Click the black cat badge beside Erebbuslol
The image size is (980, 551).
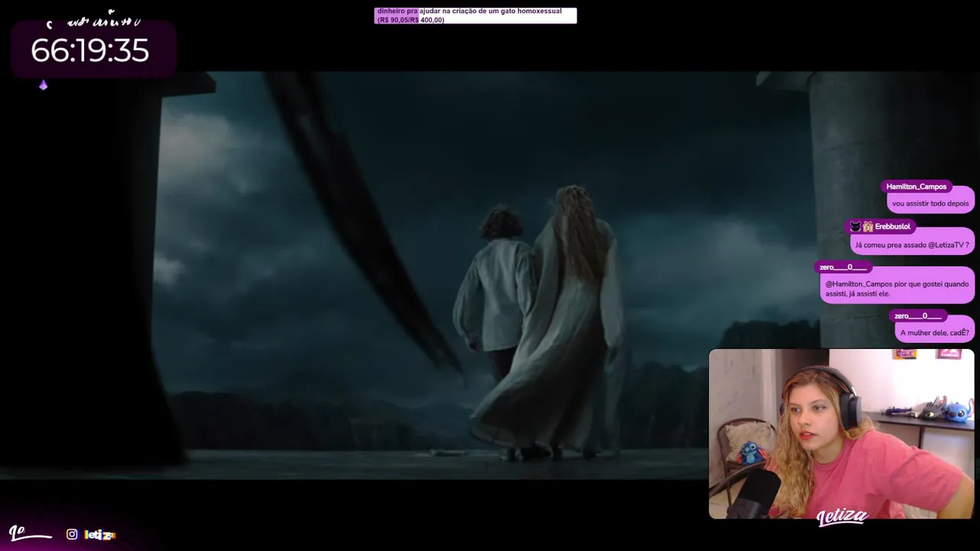[855, 227]
